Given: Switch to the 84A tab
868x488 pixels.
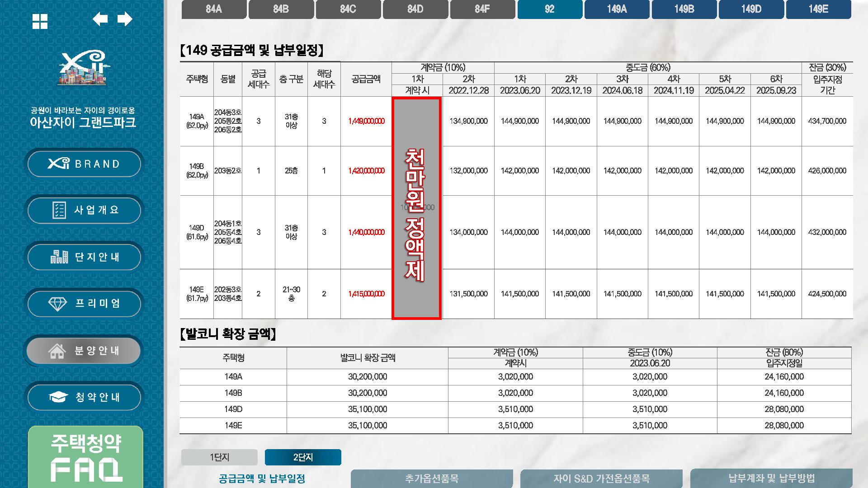Looking at the screenshot, I should (x=214, y=9).
